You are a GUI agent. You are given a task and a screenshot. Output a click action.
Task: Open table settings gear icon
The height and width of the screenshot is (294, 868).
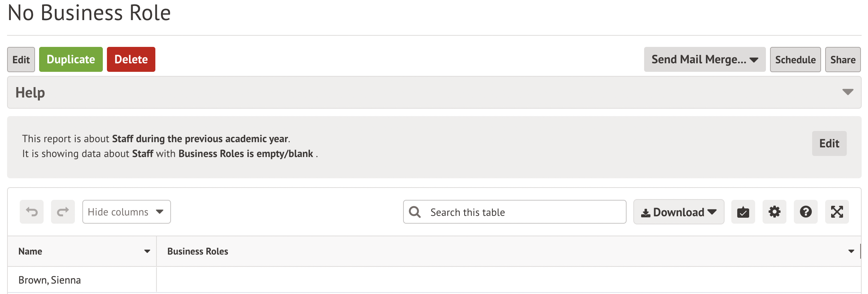tap(774, 212)
